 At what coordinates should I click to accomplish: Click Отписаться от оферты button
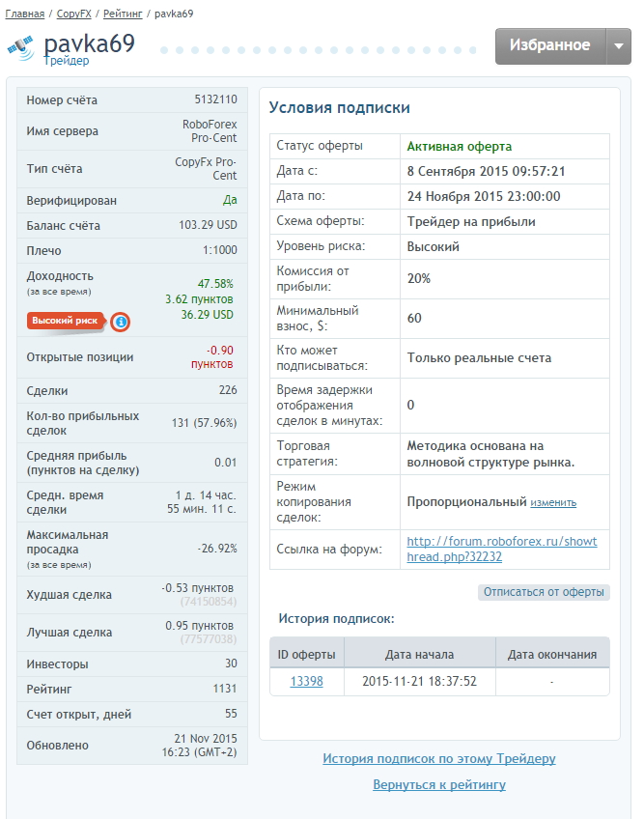[x=544, y=592]
